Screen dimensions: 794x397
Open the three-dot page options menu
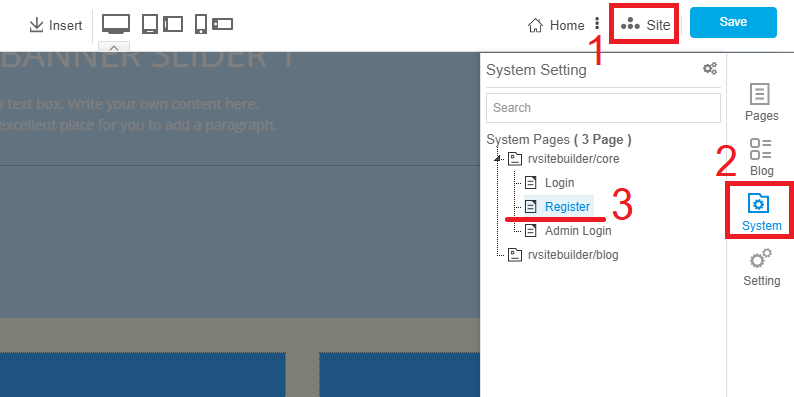[x=597, y=23]
